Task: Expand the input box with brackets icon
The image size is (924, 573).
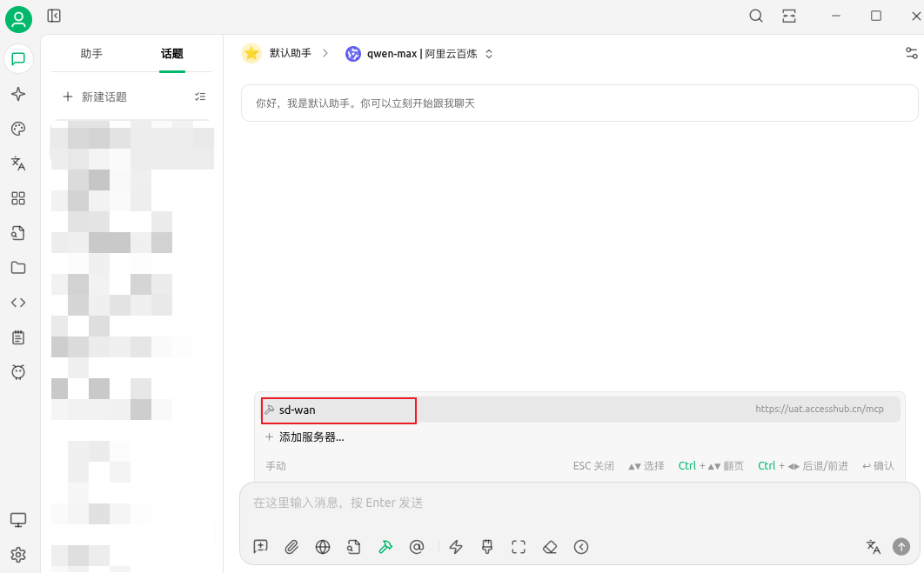Action: pyautogui.click(x=519, y=547)
